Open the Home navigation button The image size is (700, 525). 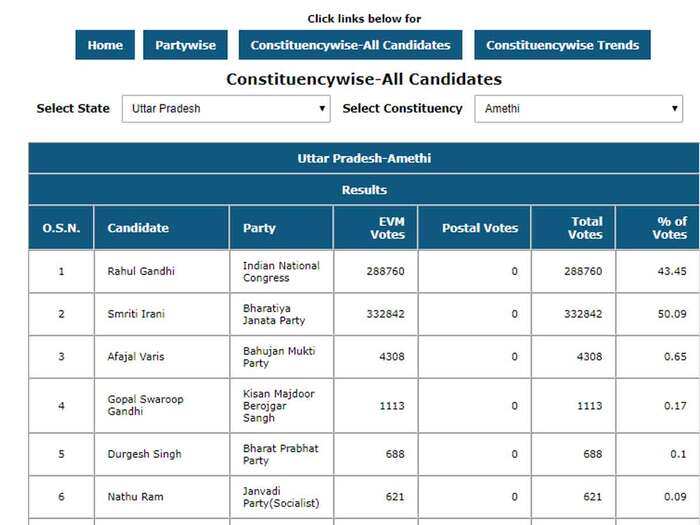[105, 45]
